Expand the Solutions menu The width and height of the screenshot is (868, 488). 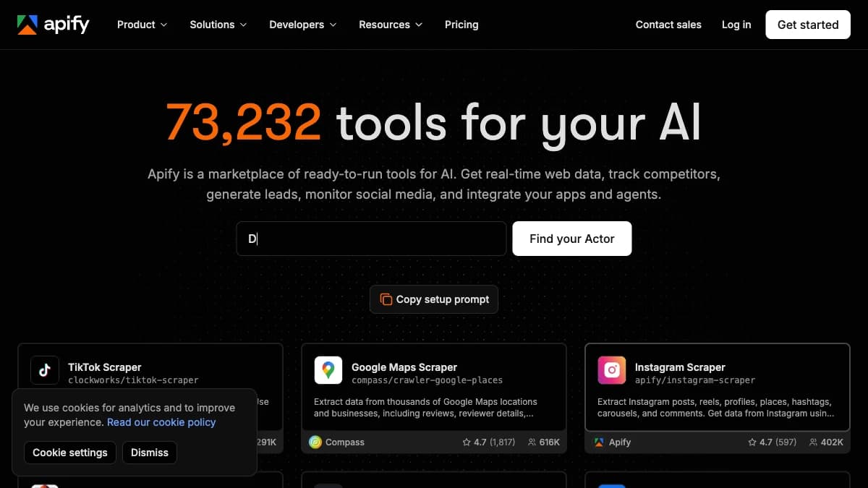218,25
